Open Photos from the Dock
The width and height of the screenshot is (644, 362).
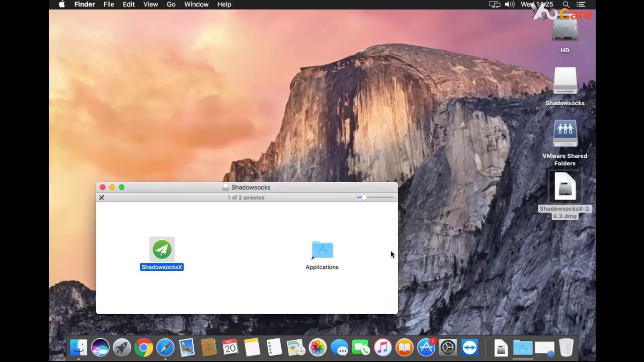(x=317, y=347)
